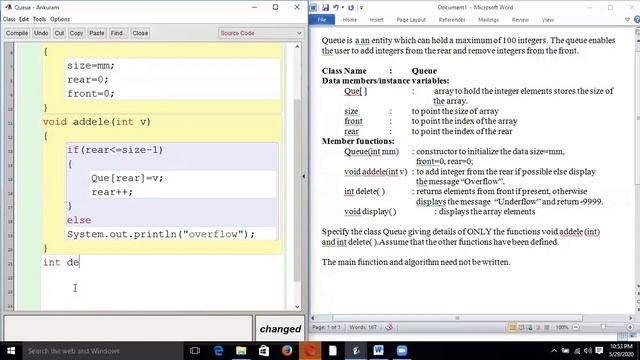This screenshot has width=640, height=360.
Task: Click the Compile button
Action: point(17,33)
